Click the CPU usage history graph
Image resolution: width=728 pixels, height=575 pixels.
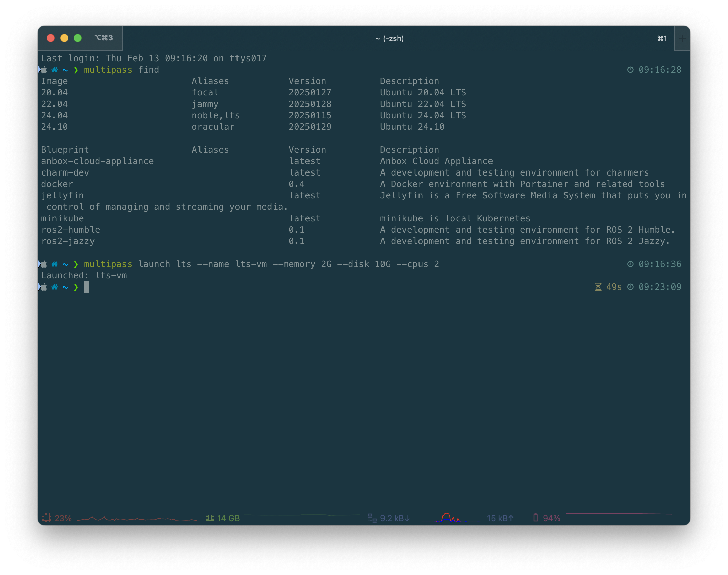[137, 519]
